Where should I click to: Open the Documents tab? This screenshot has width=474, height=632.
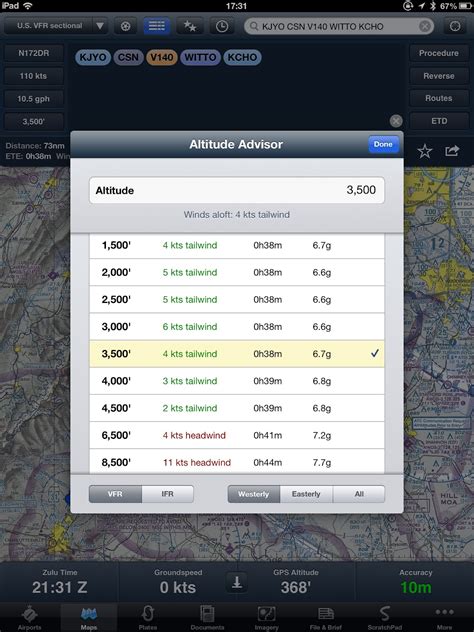coord(207,617)
